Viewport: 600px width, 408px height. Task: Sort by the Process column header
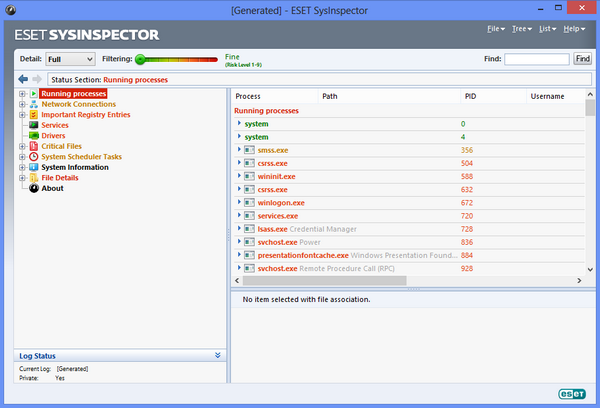(x=275, y=96)
